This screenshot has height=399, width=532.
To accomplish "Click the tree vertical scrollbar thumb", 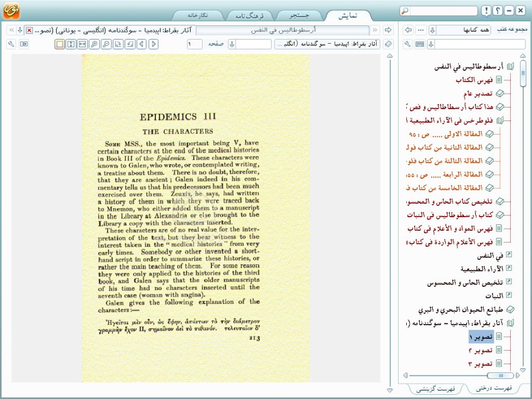I will (x=523, y=73).
